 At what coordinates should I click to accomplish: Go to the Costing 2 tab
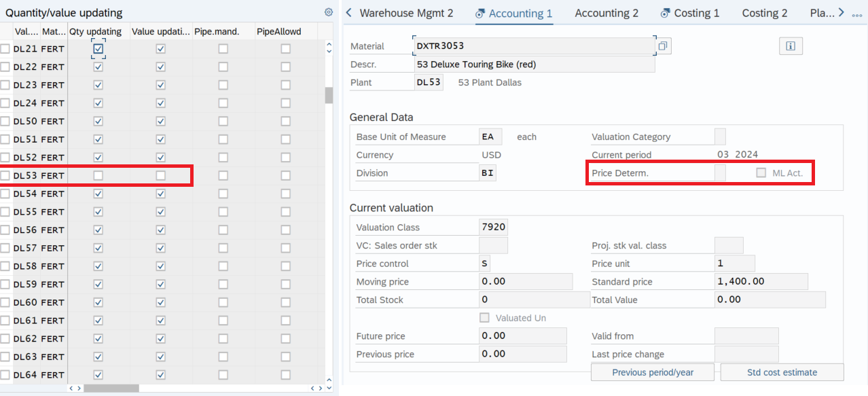pos(765,13)
